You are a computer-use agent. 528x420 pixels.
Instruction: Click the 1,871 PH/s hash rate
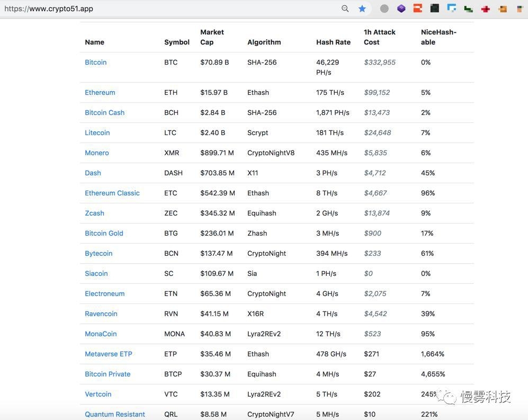(x=333, y=113)
